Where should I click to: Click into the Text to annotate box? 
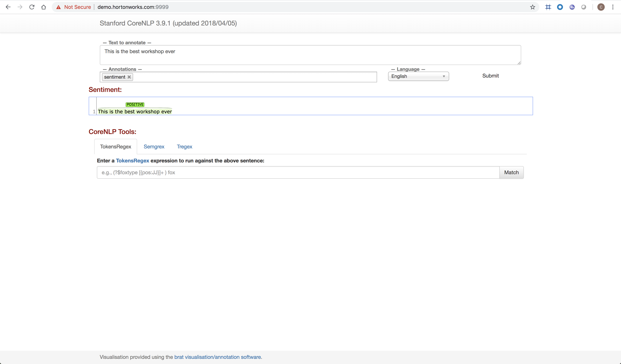pyautogui.click(x=310, y=55)
